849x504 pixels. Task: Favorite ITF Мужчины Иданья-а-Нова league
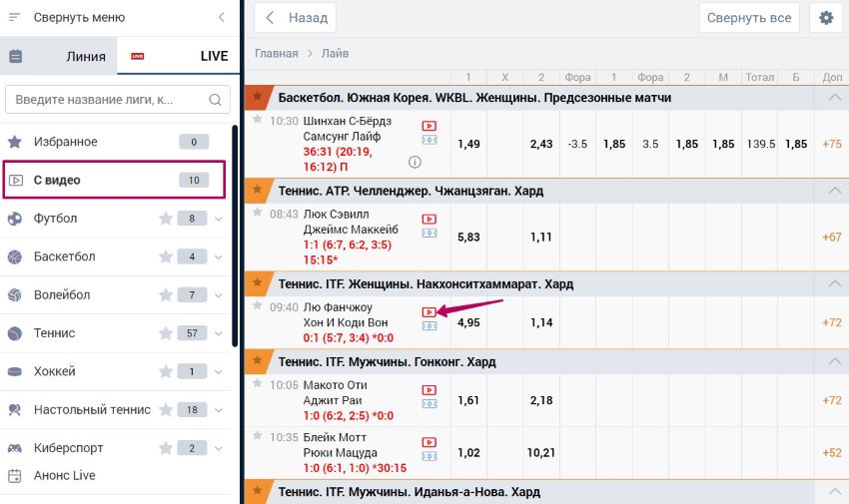tap(257, 491)
